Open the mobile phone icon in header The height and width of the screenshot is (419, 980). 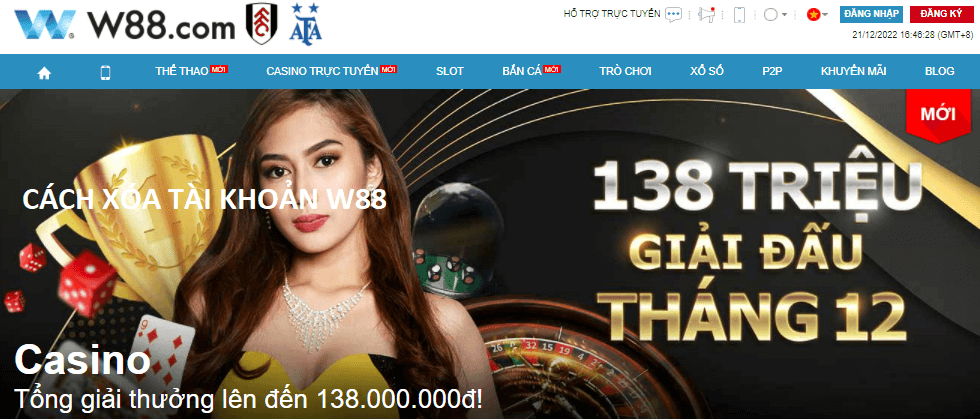pos(740,14)
